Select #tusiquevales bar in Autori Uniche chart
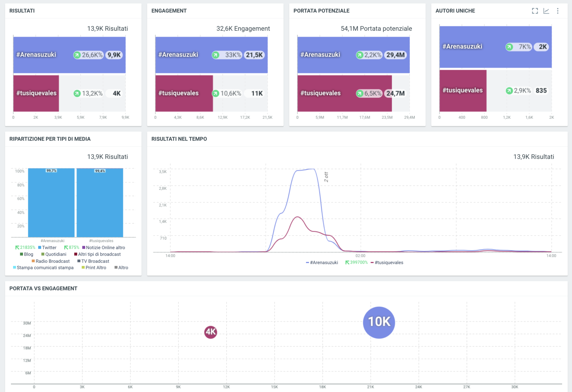This screenshot has width=572, height=392. coord(463,91)
